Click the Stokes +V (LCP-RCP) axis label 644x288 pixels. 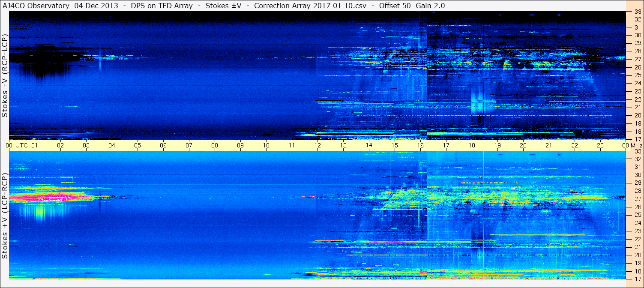[x=5, y=216]
